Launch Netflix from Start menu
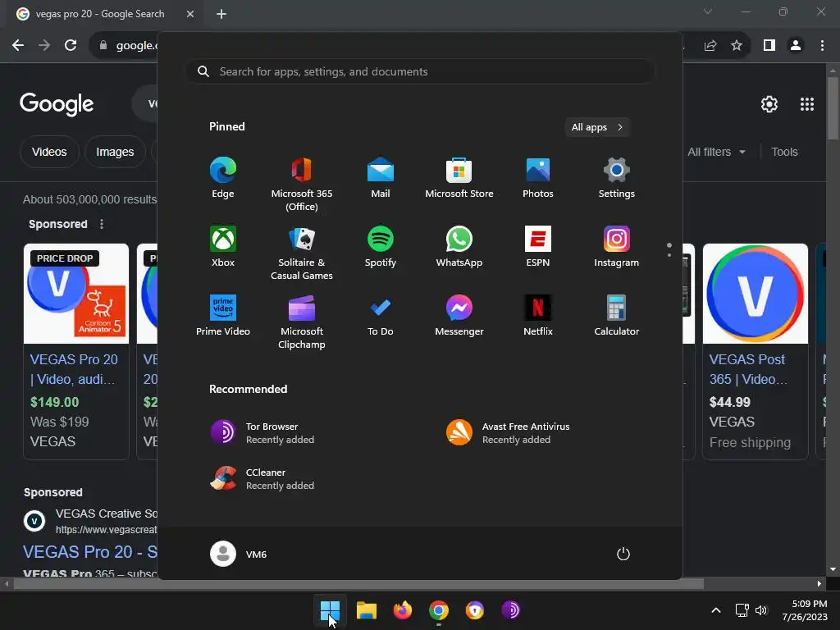The height and width of the screenshot is (630, 840). click(x=538, y=315)
